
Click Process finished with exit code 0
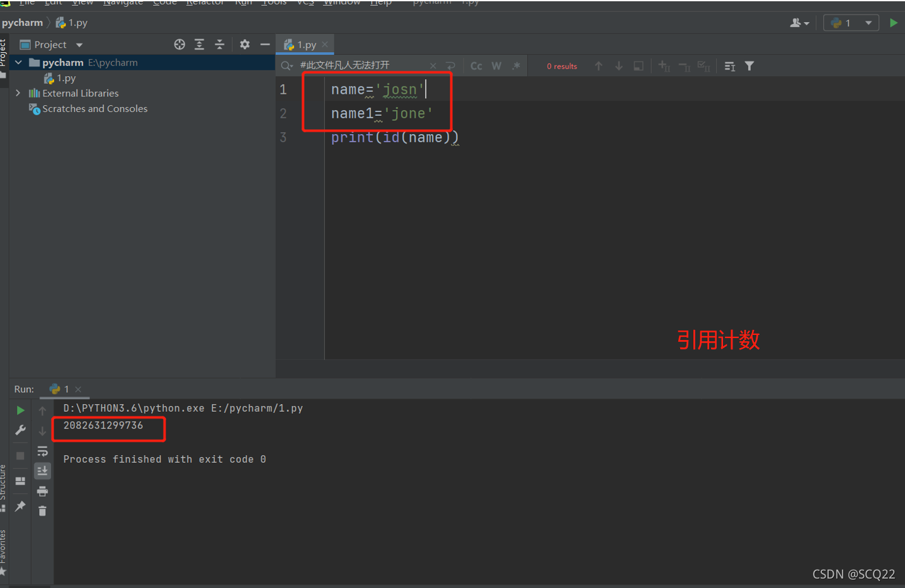click(x=164, y=460)
